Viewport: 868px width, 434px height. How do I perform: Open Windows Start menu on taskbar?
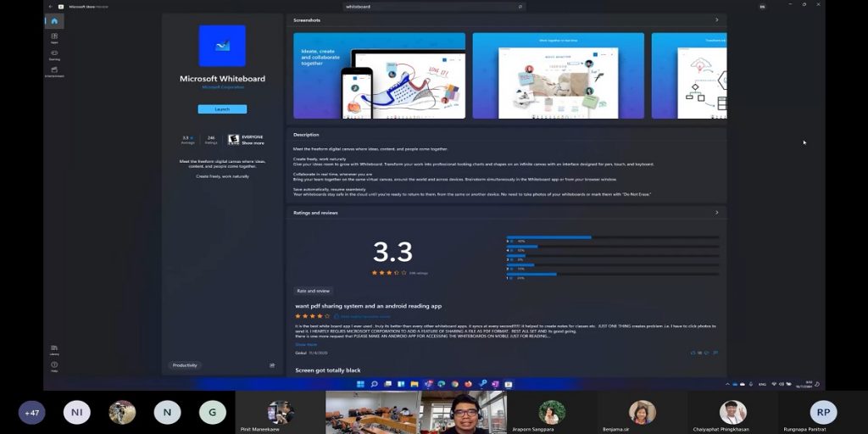361,384
